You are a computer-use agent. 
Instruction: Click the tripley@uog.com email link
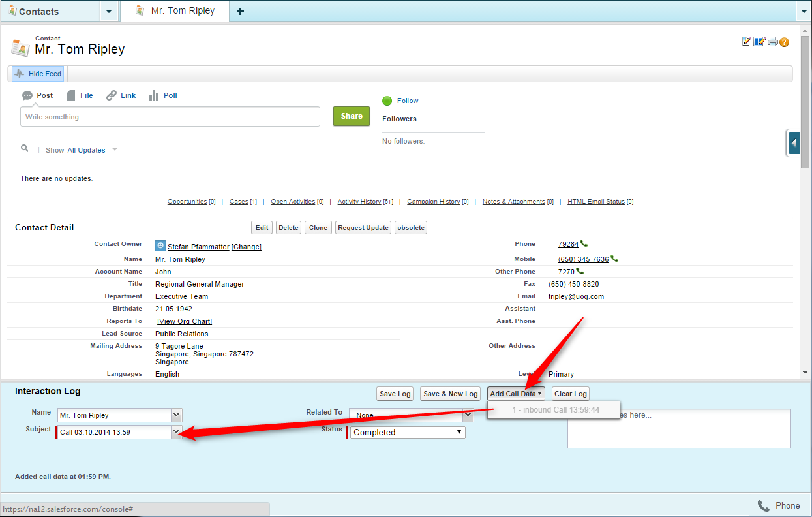tap(576, 296)
